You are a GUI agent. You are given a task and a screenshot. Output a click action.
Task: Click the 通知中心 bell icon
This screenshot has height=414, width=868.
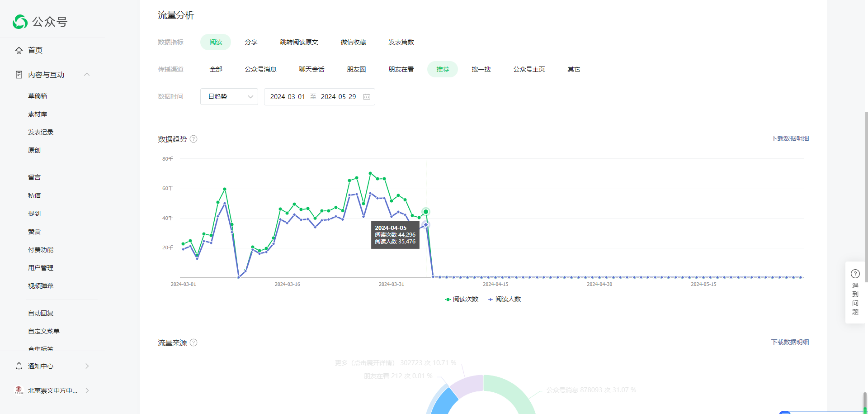[x=19, y=366]
